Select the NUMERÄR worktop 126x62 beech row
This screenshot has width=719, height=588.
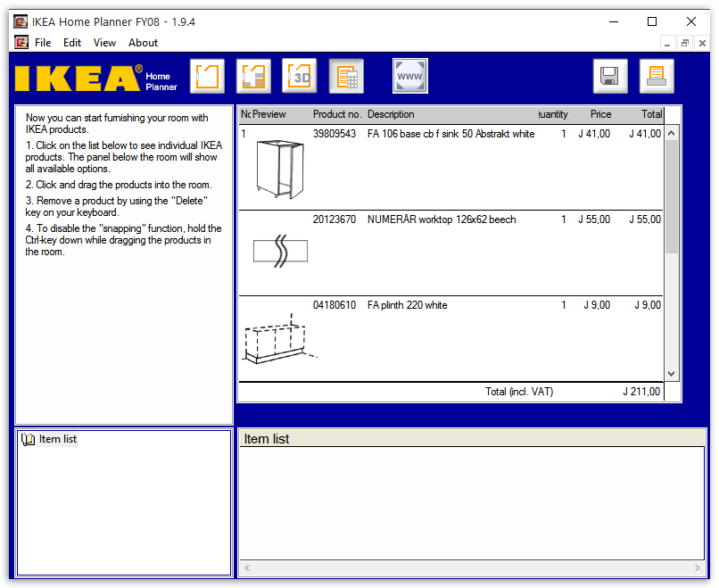441,219
